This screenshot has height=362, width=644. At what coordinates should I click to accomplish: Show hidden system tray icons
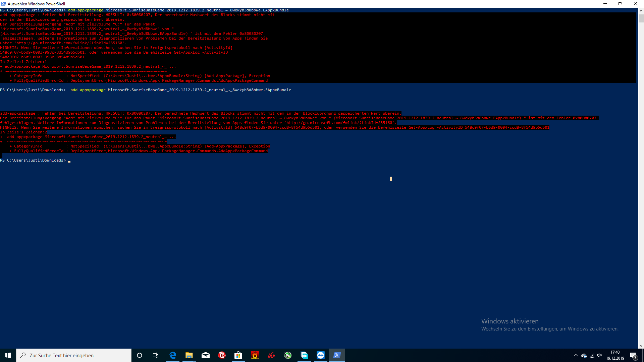(576, 355)
